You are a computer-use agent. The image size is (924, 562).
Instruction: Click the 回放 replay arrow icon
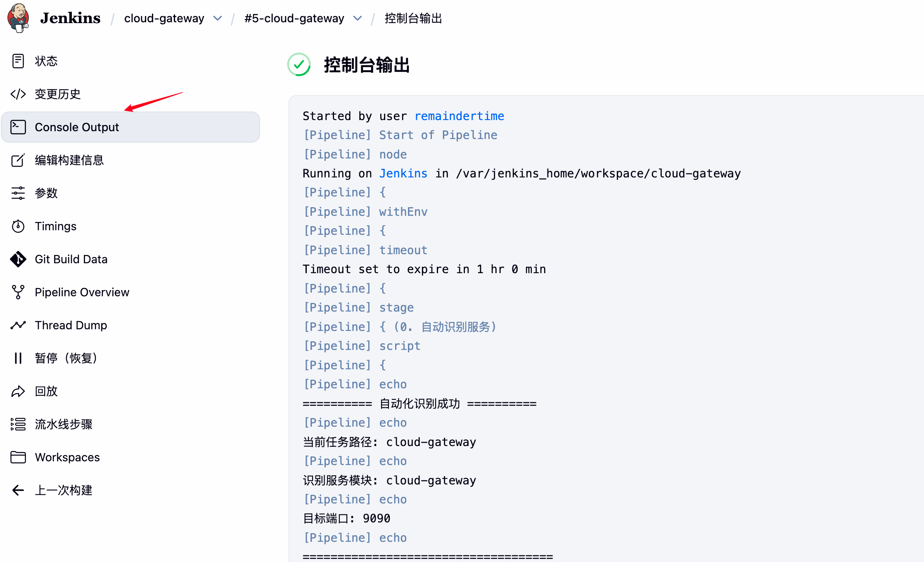coord(18,391)
